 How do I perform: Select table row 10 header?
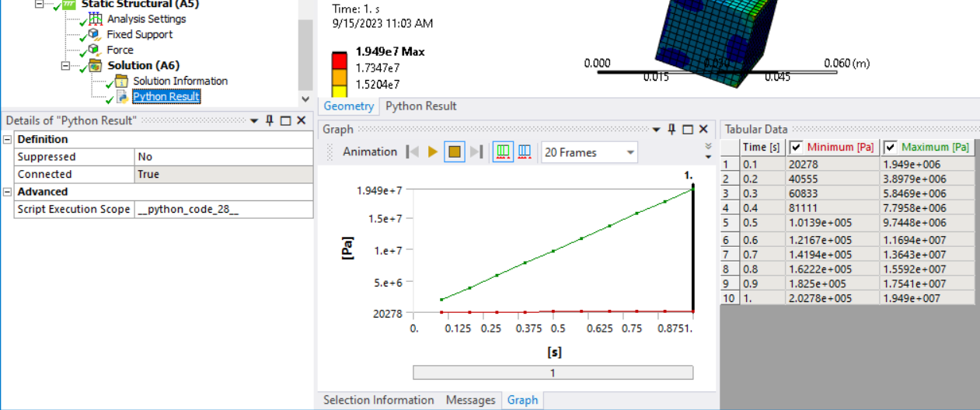(x=730, y=299)
